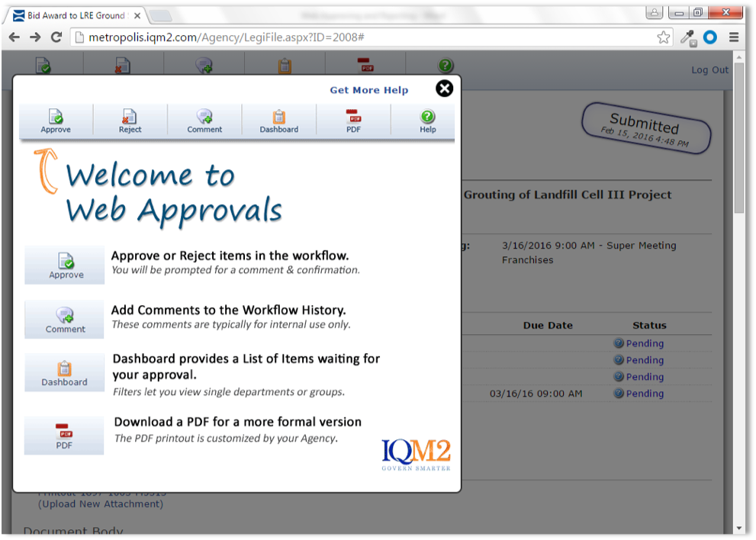Go forward in the browser
The image size is (756, 540).
[x=35, y=37]
